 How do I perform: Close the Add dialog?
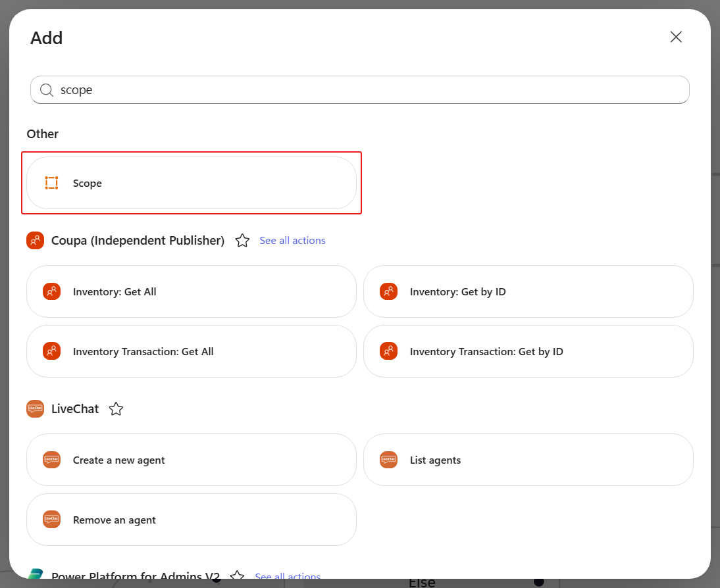pos(675,37)
